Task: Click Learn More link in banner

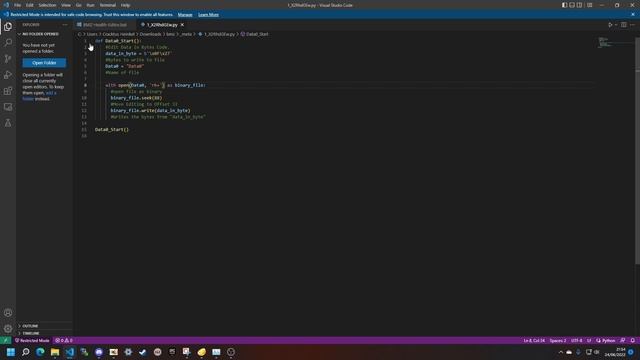Action: click(208, 15)
